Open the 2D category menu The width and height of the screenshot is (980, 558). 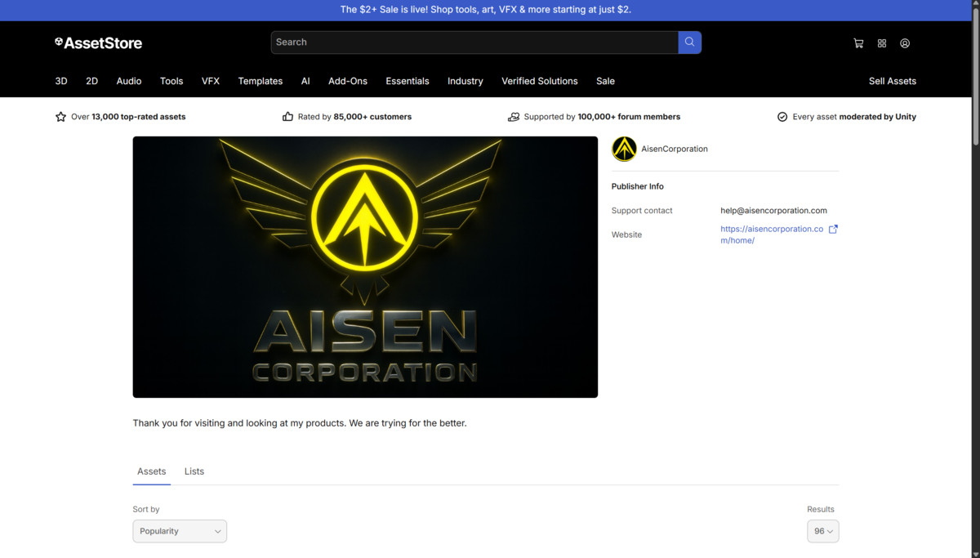click(92, 81)
